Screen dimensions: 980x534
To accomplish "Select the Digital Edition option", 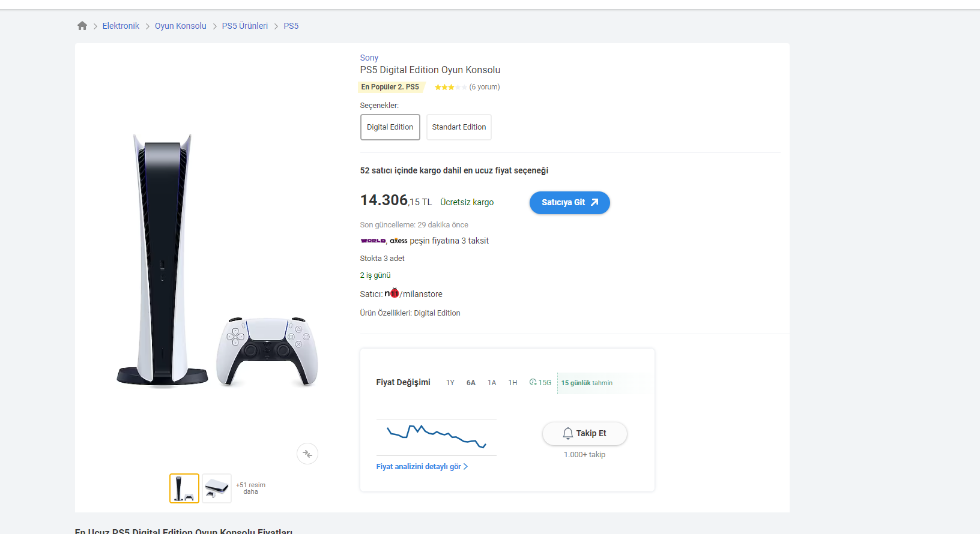I will tap(390, 127).
